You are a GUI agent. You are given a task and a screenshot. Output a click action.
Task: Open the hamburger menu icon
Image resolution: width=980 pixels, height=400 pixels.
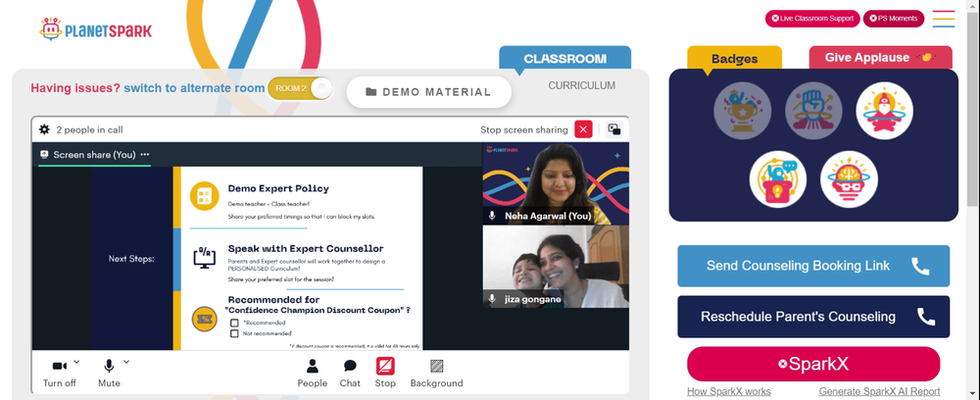(943, 19)
